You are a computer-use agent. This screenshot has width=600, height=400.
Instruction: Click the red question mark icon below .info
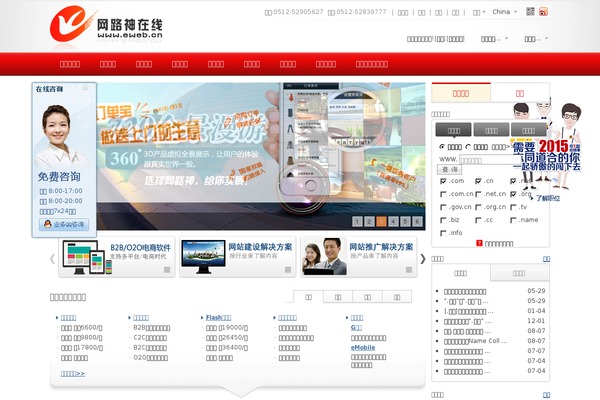click(x=479, y=243)
